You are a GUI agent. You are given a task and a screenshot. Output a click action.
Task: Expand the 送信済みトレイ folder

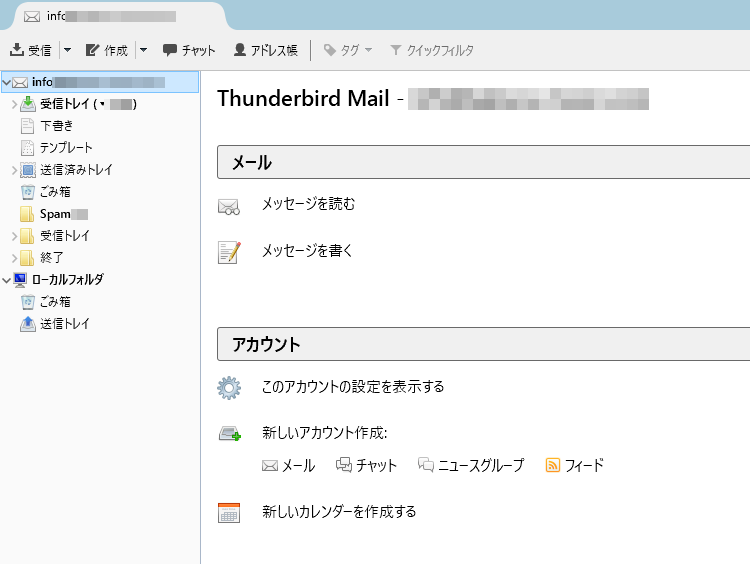(x=14, y=170)
